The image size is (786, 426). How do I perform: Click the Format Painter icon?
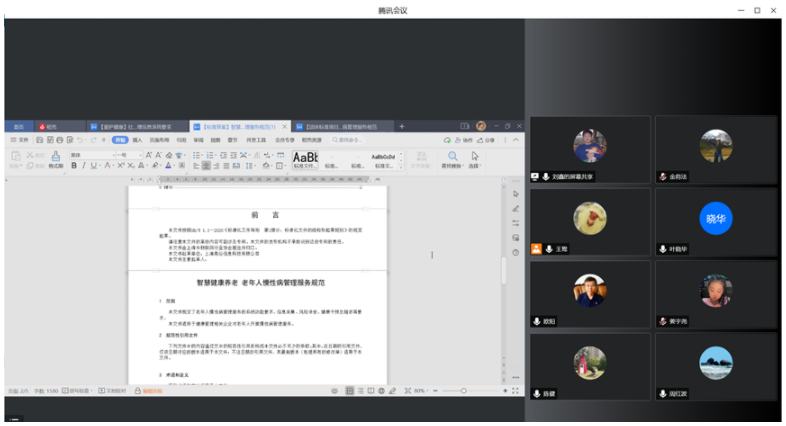(x=56, y=159)
